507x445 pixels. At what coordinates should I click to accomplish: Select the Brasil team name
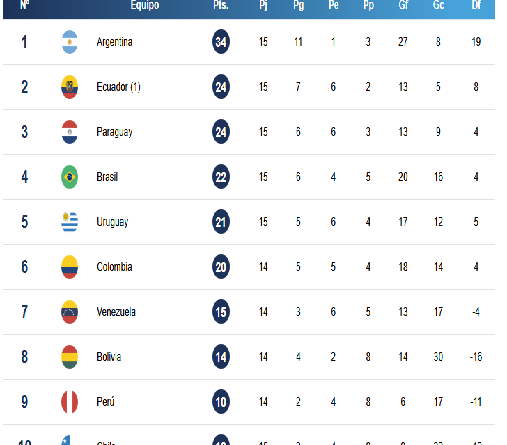pyautogui.click(x=107, y=177)
